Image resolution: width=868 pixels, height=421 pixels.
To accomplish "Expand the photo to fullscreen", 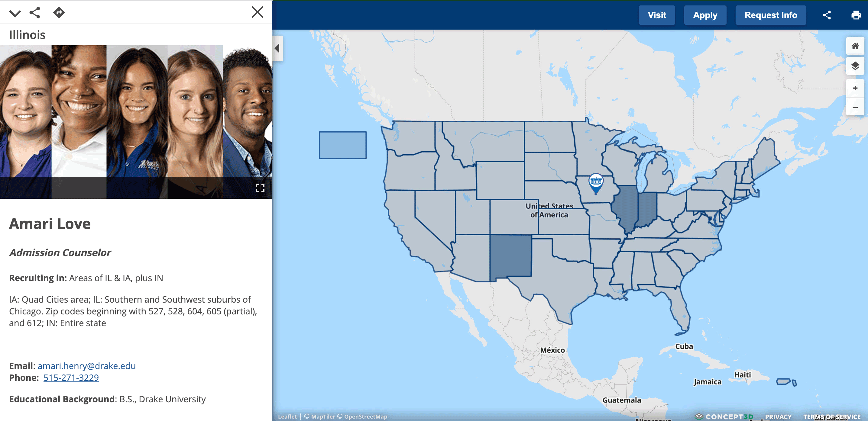I will [260, 188].
